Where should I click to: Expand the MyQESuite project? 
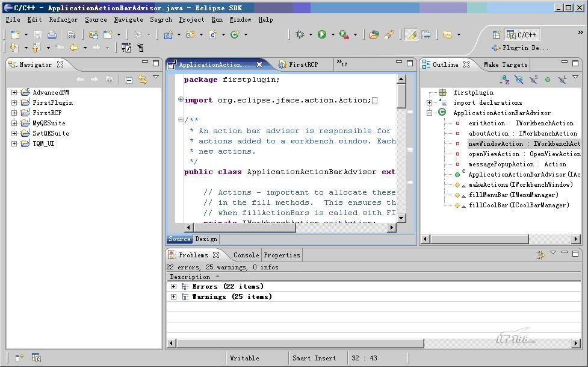(14, 123)
